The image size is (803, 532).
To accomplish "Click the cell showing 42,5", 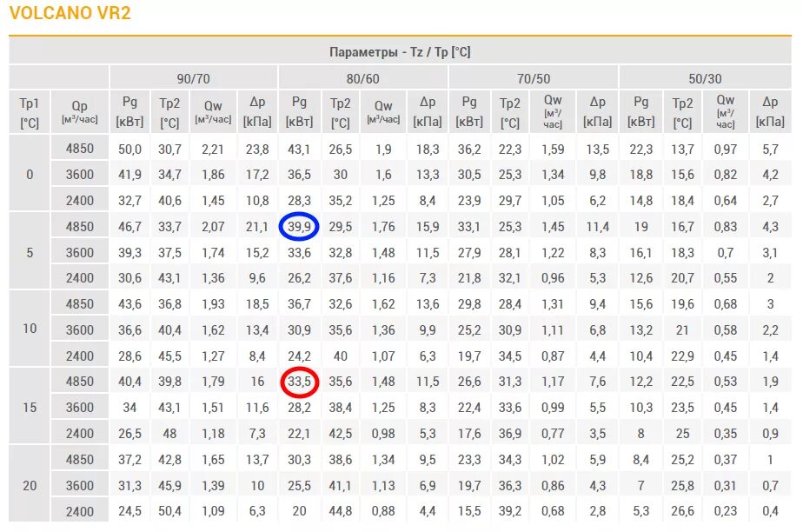I will point(340,434).
